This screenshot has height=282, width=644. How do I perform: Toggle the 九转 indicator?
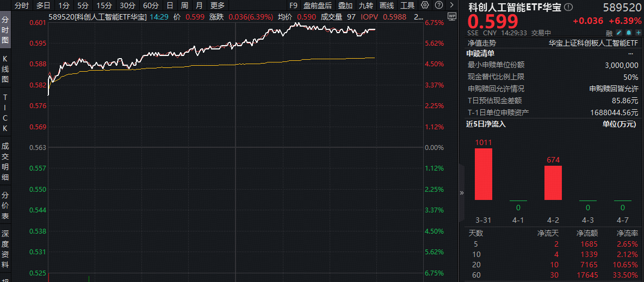point(366,5)
